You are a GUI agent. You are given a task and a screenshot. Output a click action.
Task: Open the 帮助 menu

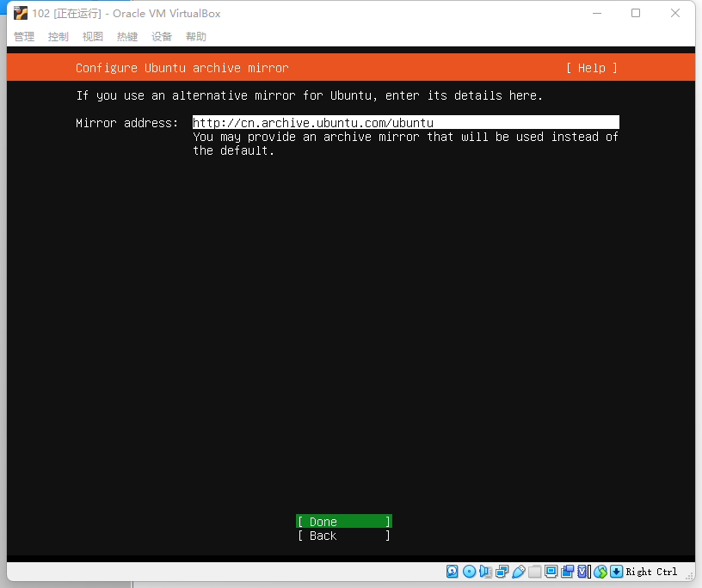pos(196,37)
